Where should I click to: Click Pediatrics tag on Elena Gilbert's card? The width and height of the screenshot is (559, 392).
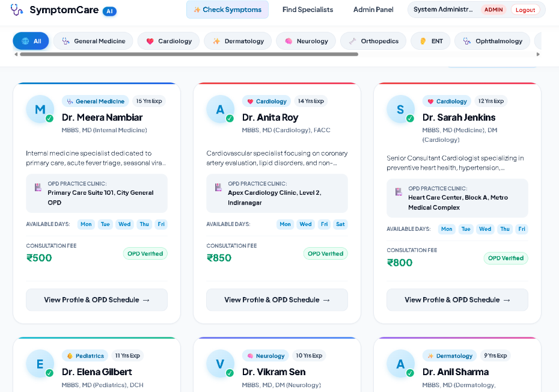(x=85, y=355)
